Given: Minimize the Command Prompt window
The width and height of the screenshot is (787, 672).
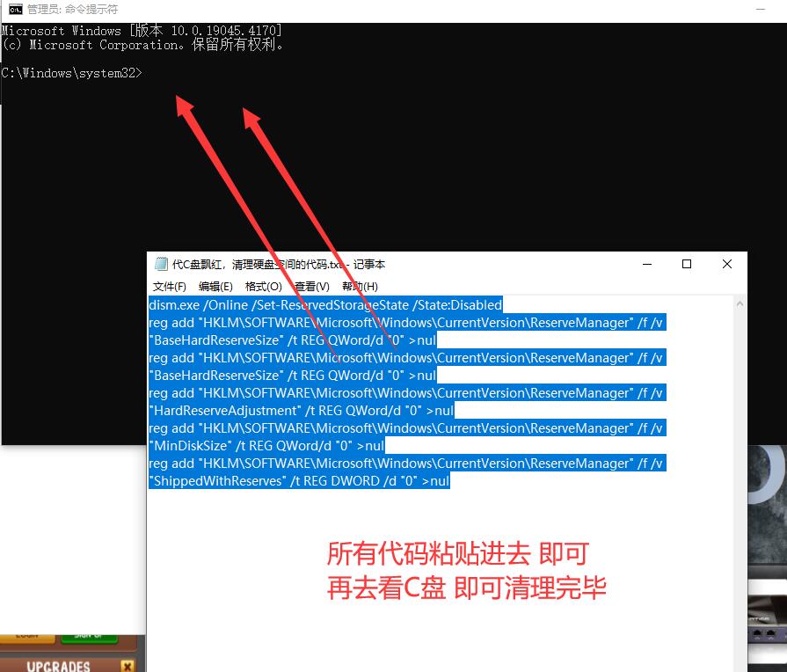Looking at the screenshot, I should pos(761,10).
